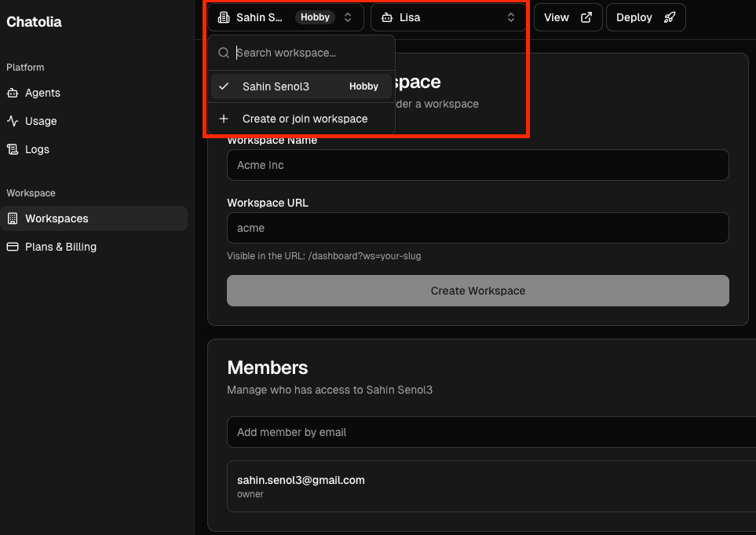This screenshot has width=756, height=535.
Task: Click the Agents robot icon in sidebar
Action: 13,93
